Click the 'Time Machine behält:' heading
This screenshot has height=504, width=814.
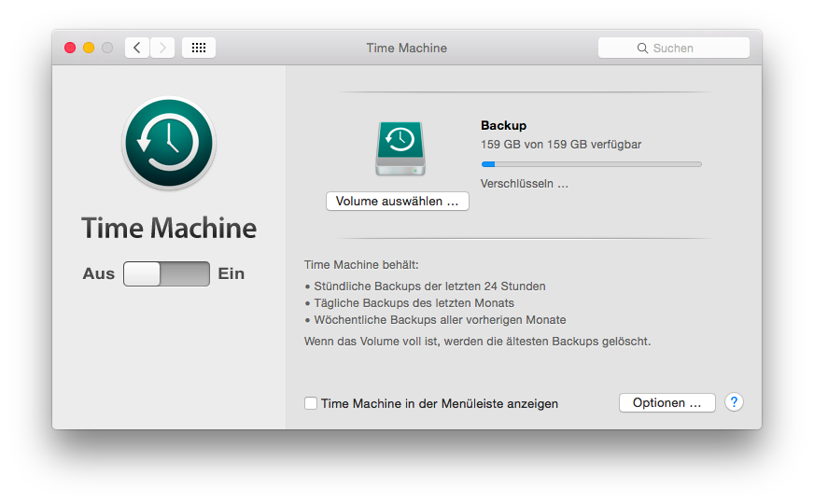coord(361,265)
